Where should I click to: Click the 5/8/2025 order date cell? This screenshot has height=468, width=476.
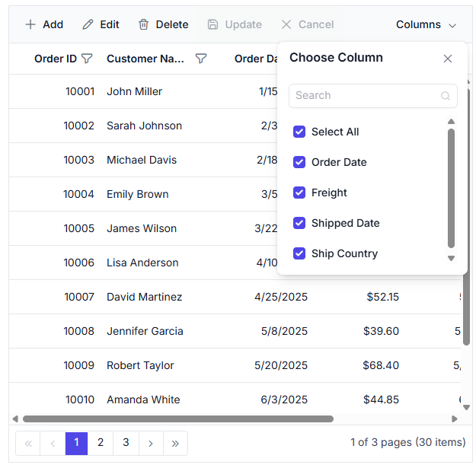pos(284,331)
